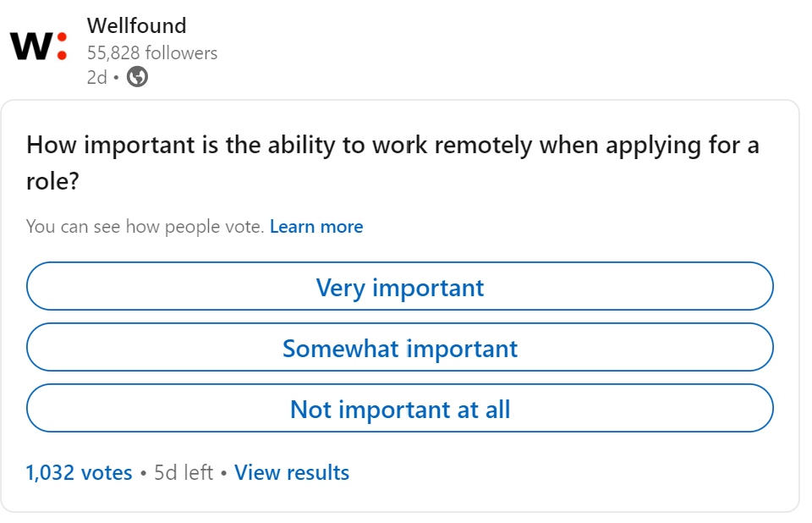Vote for Not important at all

(x=400, y=408)
